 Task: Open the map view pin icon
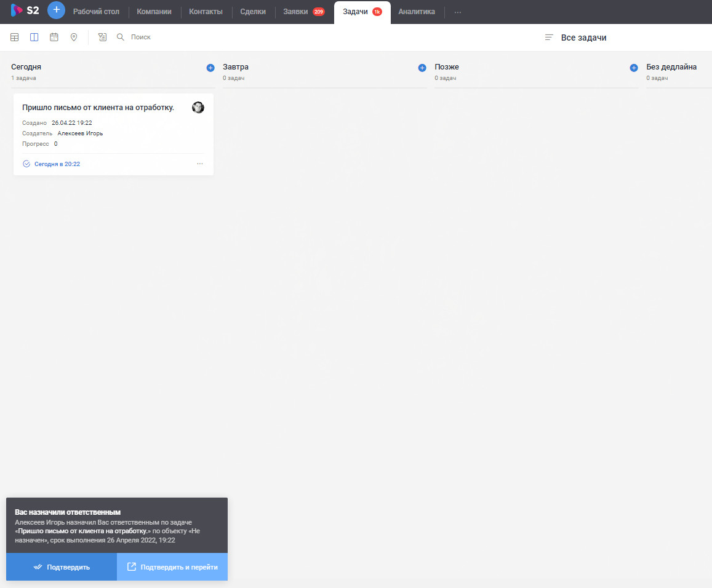74,37
